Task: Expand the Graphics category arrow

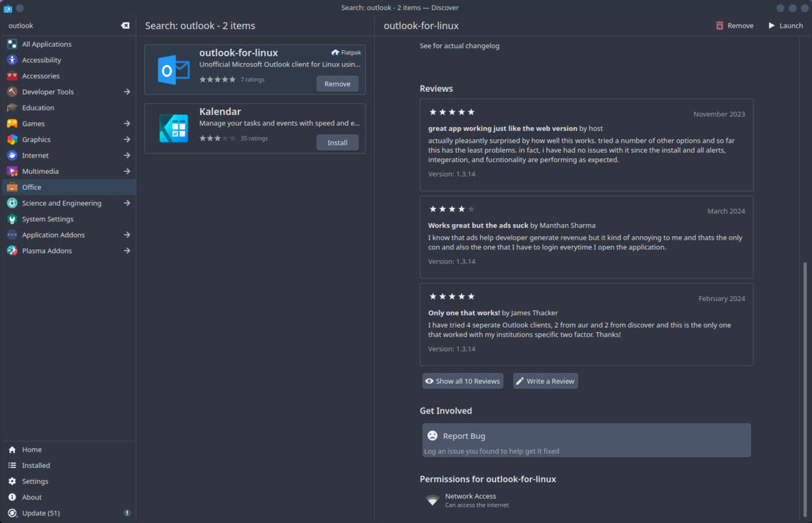Action: (127, 140)
